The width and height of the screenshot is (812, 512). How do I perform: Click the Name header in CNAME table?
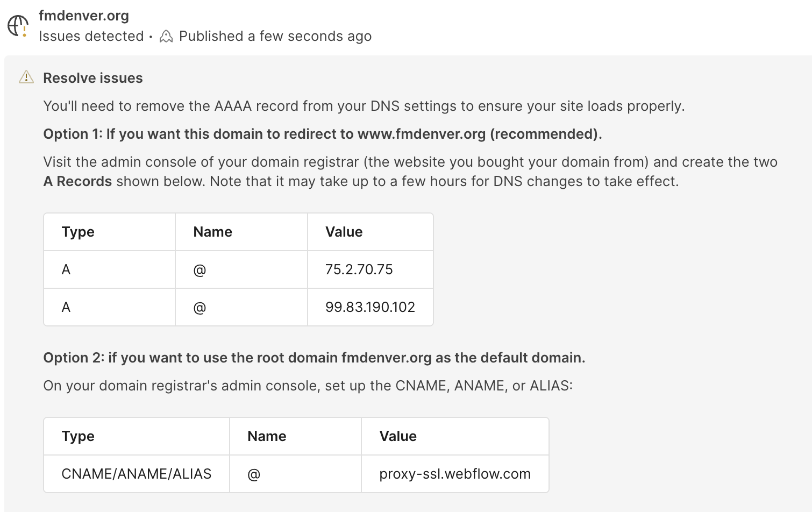point(267,436)
